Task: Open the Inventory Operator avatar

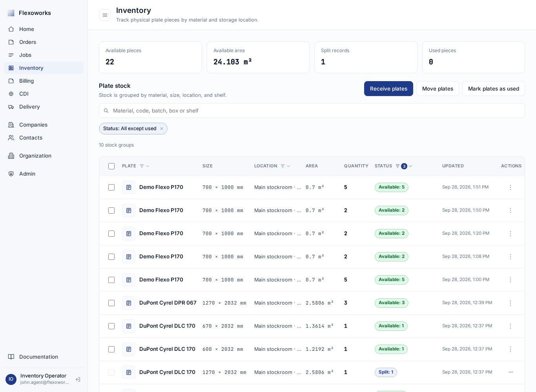Action: [11, 379]
